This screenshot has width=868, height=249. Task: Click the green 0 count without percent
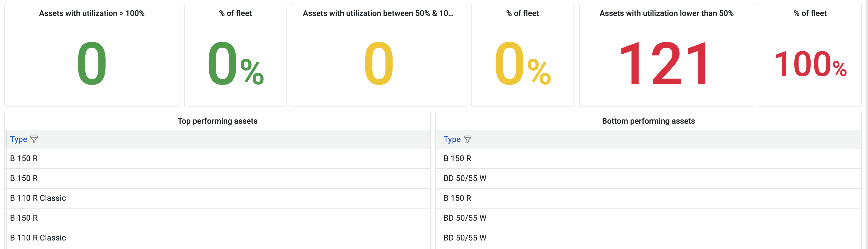pos(92,64)
